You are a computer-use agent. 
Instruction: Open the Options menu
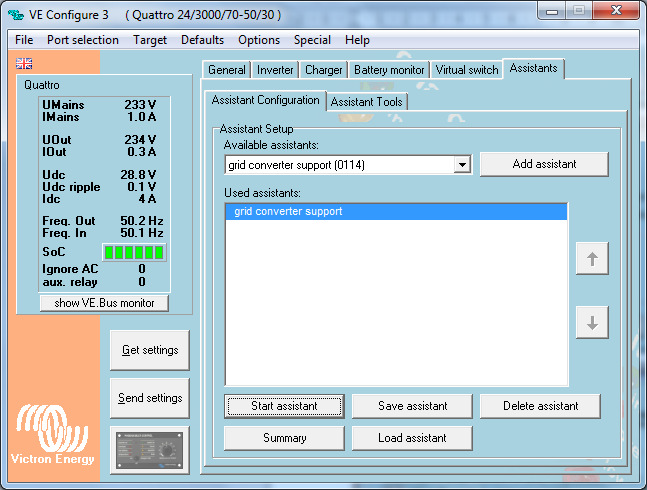pyautogui.click(x=259, y=40)
